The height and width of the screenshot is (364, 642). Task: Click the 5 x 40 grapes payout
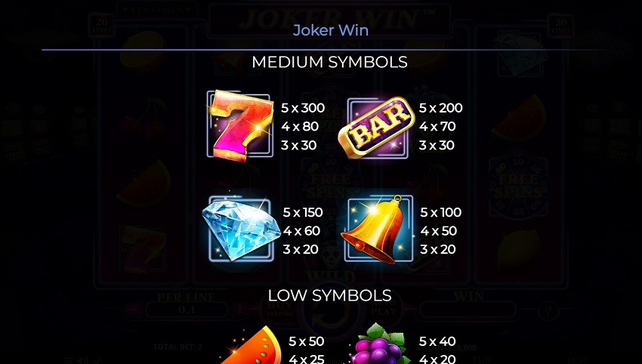437,341
